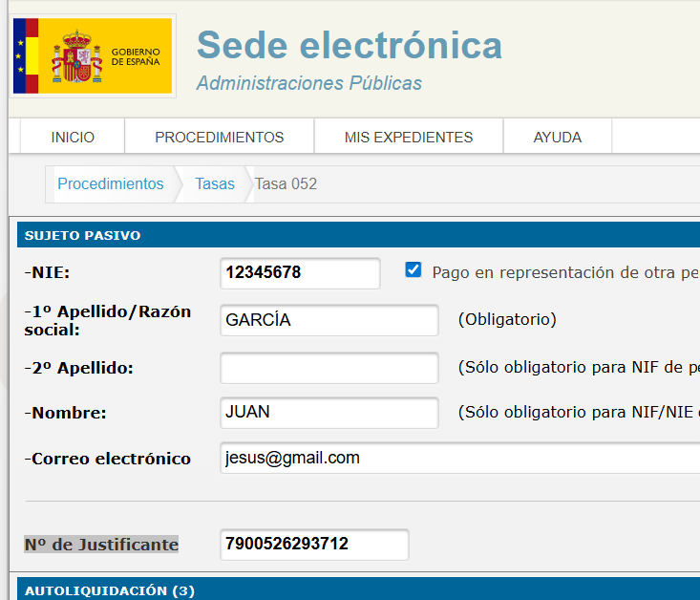Click the -Correo electrónico label

[108, 459]
